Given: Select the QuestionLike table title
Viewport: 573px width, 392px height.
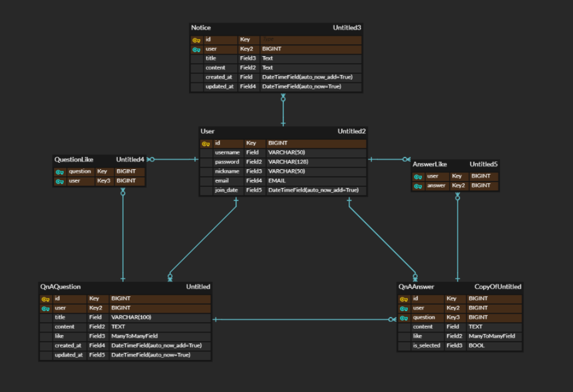Looking at the screenshot, I should coord(73,159).
